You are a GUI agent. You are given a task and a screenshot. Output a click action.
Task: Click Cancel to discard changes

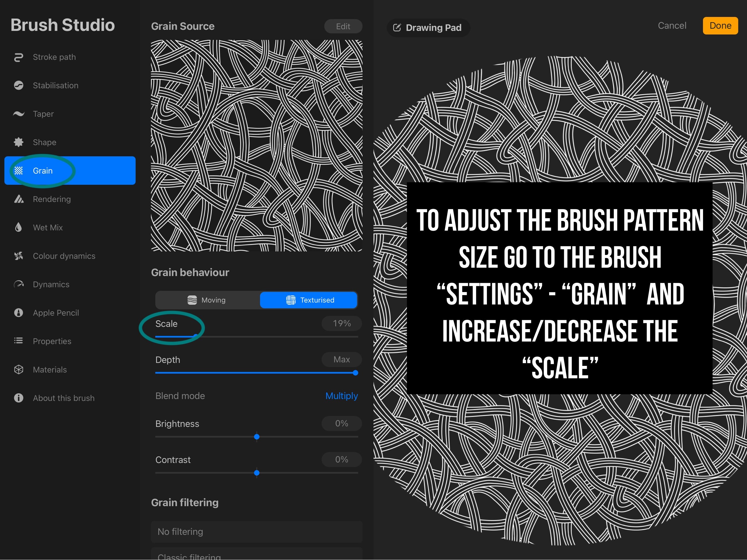[x=672, y=26]
